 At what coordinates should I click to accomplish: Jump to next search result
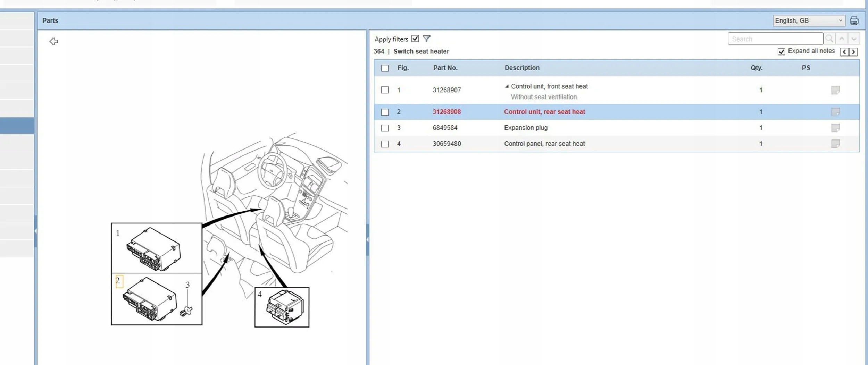point(854,39)
